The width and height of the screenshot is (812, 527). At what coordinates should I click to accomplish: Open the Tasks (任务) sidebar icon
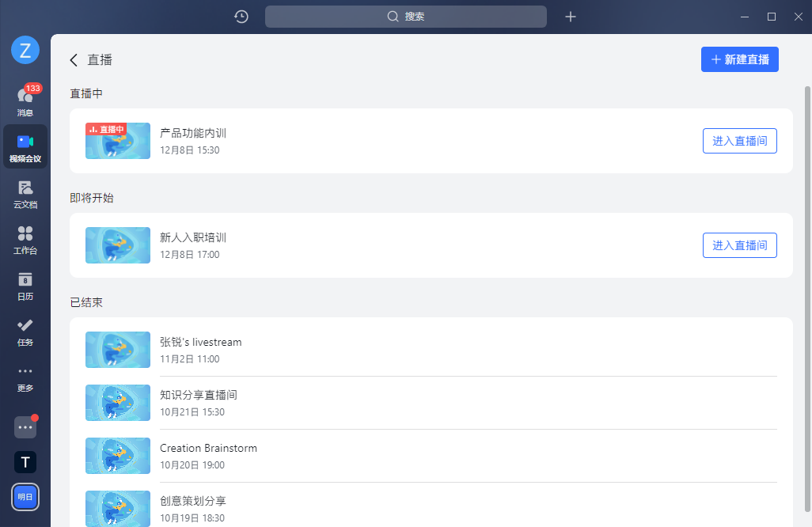[x=25, y=331]
